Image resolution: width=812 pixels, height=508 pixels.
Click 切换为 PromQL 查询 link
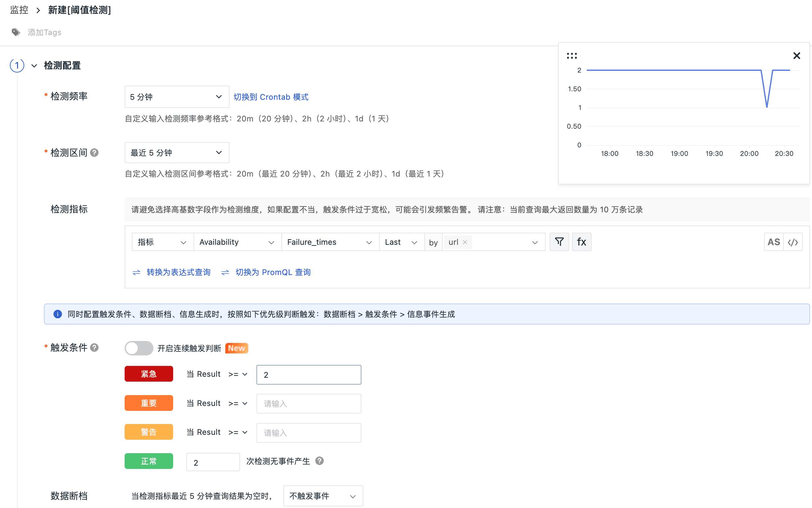273,272
